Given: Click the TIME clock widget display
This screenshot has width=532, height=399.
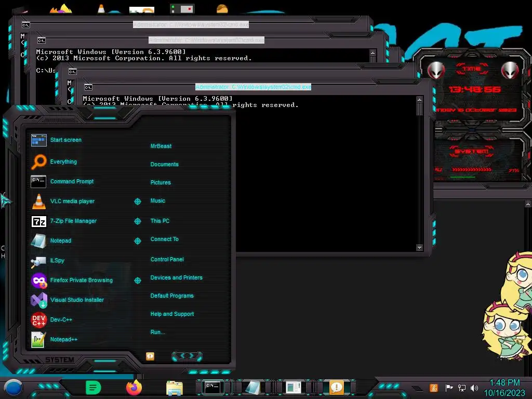Looking at the screenshot, I should click(x=474, y=89).
